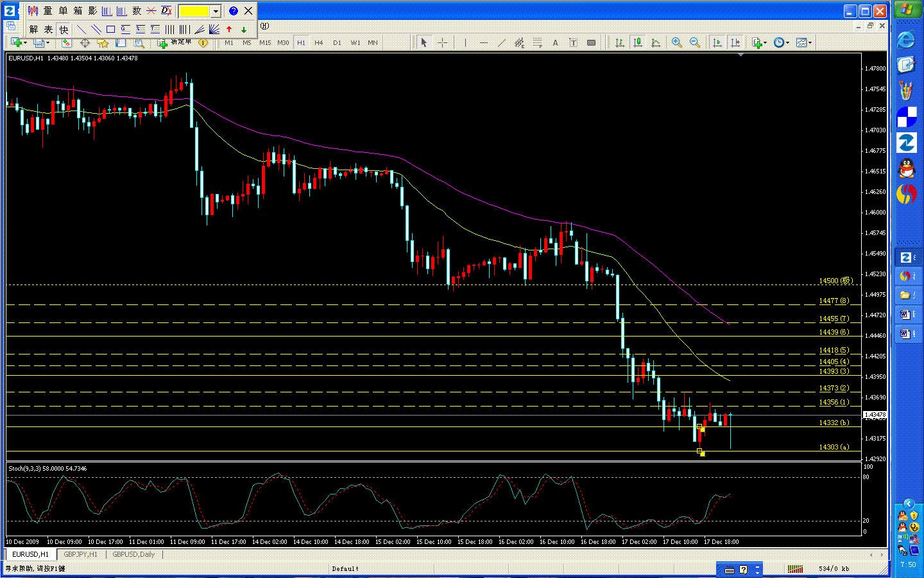Toggle chart shift
924x578 pixels.
click(x=735, y=43)
